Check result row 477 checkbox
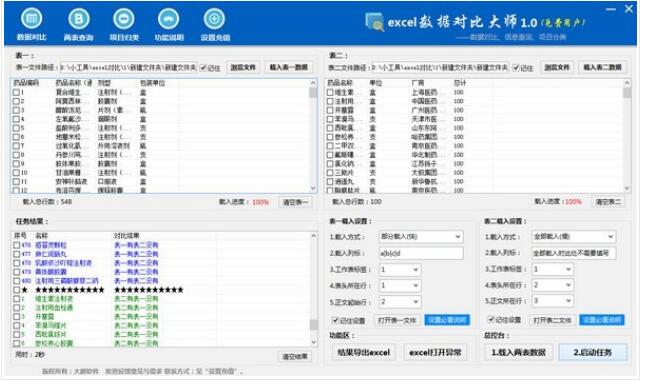646x381 pixels. pyautogui.click(x=16, y=254)
